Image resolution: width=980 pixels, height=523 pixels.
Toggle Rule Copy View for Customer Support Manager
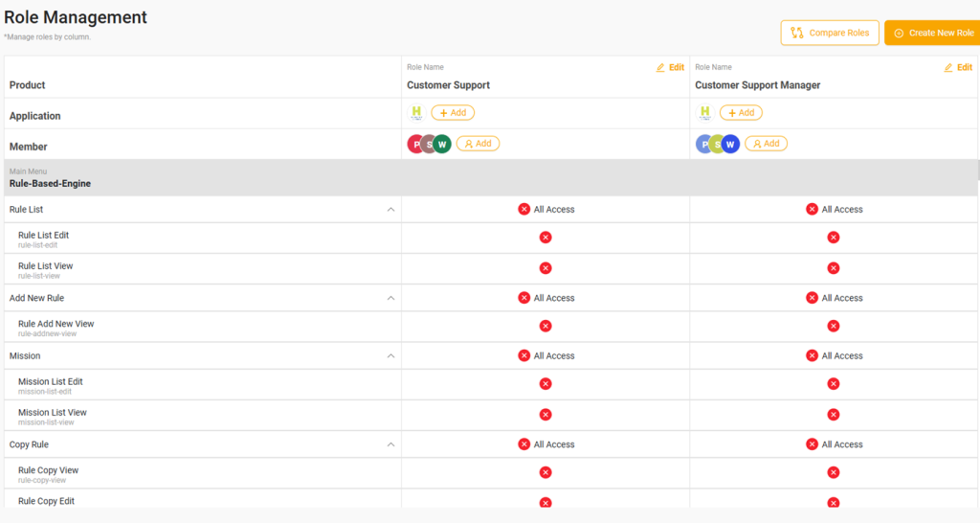pos(834,472)
